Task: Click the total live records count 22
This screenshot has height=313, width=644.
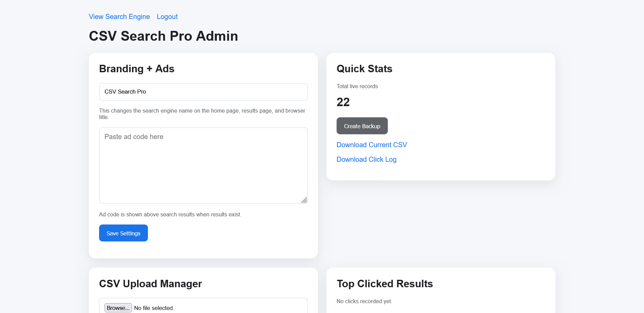Action: click(343, 102)
